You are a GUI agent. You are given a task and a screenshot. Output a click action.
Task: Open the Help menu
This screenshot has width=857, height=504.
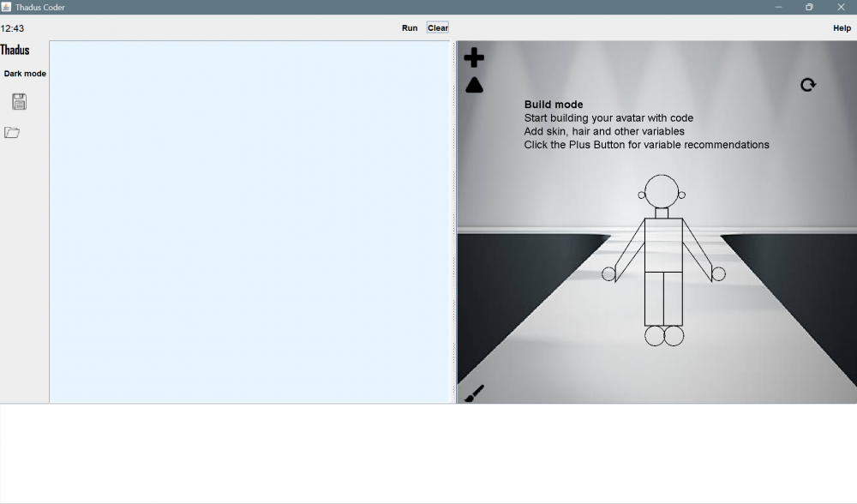(842, 28)
